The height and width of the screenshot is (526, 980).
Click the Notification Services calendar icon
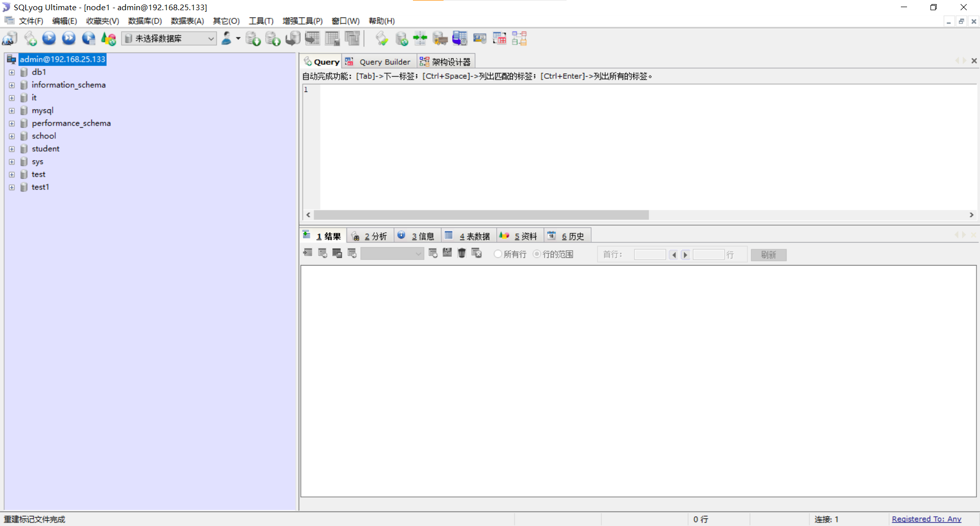[460, 38]
